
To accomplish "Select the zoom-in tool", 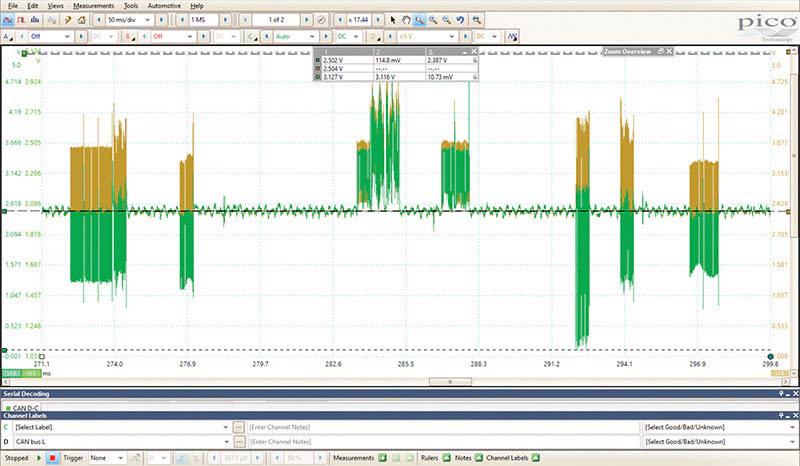I will click(x=433, y=20).
